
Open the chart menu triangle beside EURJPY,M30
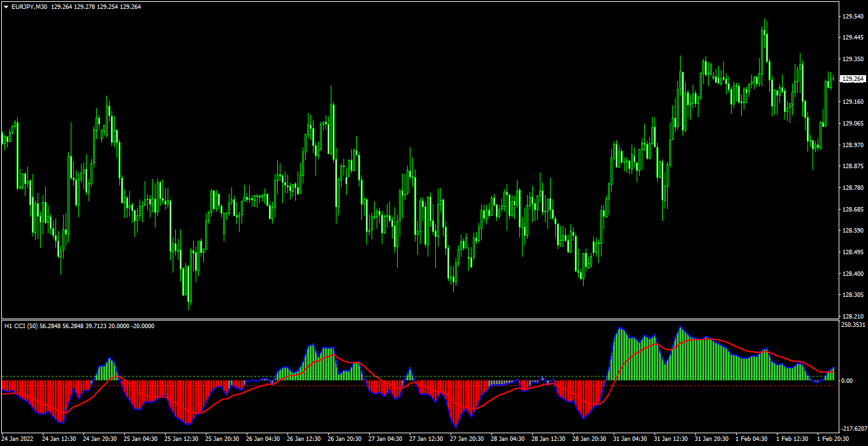tap(6, 6)
